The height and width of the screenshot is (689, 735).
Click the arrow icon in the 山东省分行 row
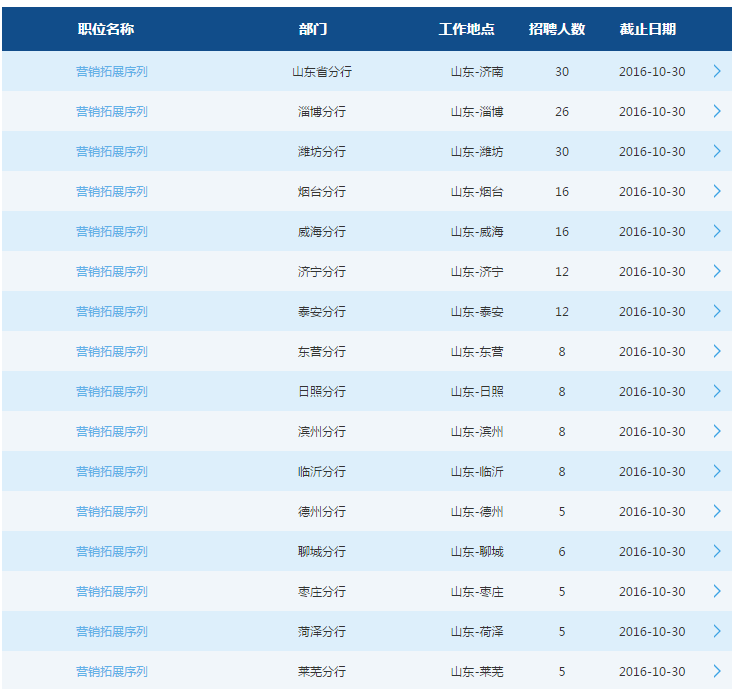coord(716,71)
